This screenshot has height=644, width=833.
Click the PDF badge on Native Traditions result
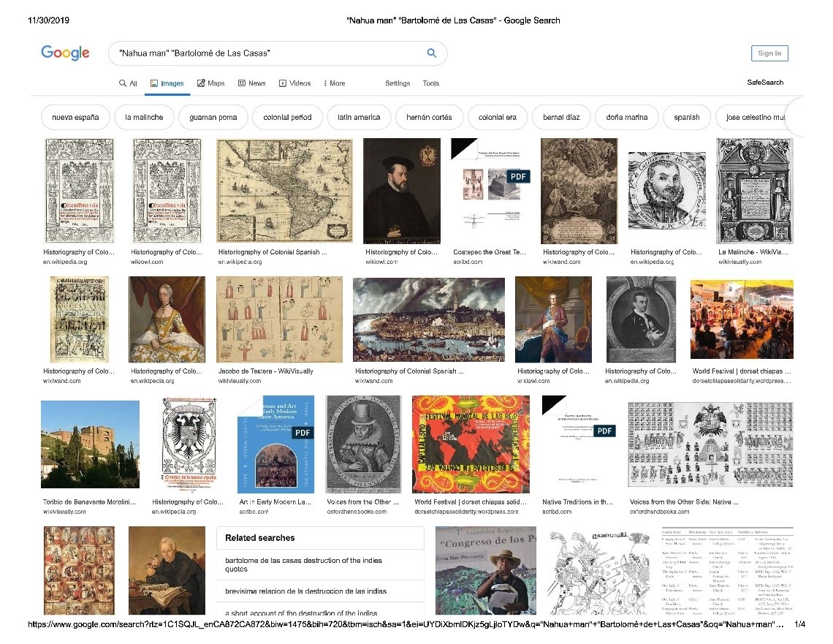[x=604, y=431]
